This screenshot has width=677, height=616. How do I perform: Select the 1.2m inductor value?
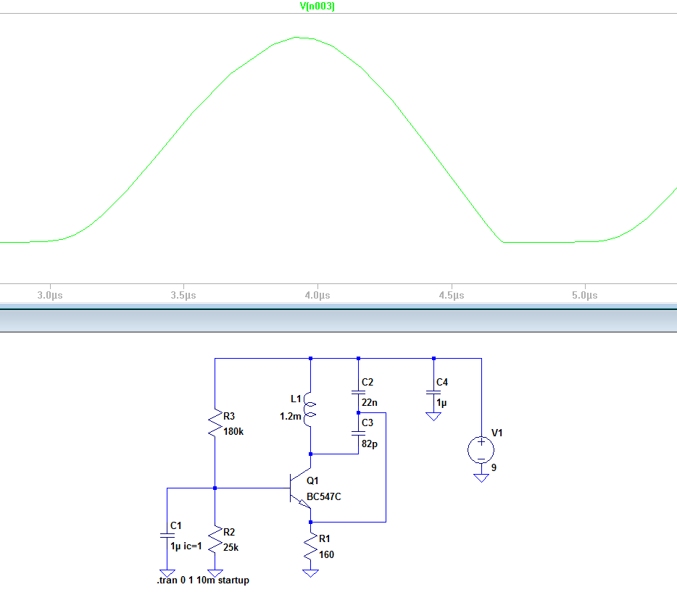(x=290, y=417)
